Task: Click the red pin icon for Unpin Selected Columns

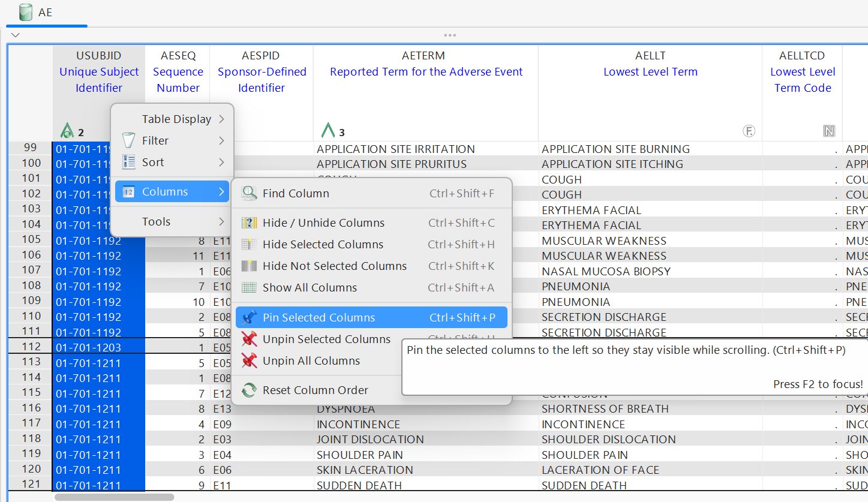Action: [x=249, y=339]
